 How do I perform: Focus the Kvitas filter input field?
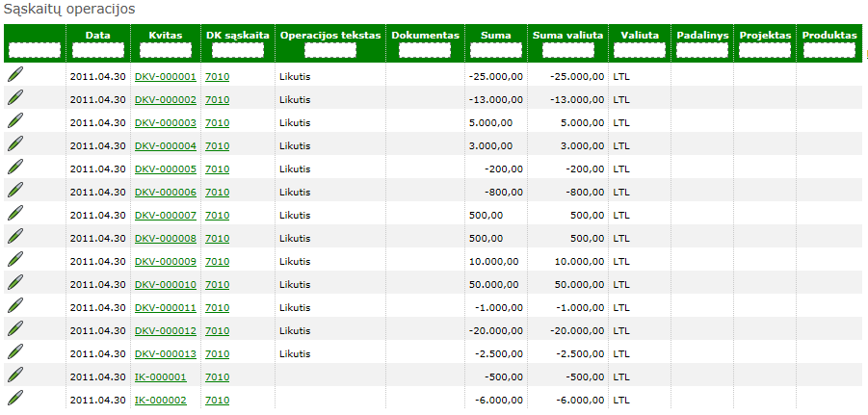166,50
